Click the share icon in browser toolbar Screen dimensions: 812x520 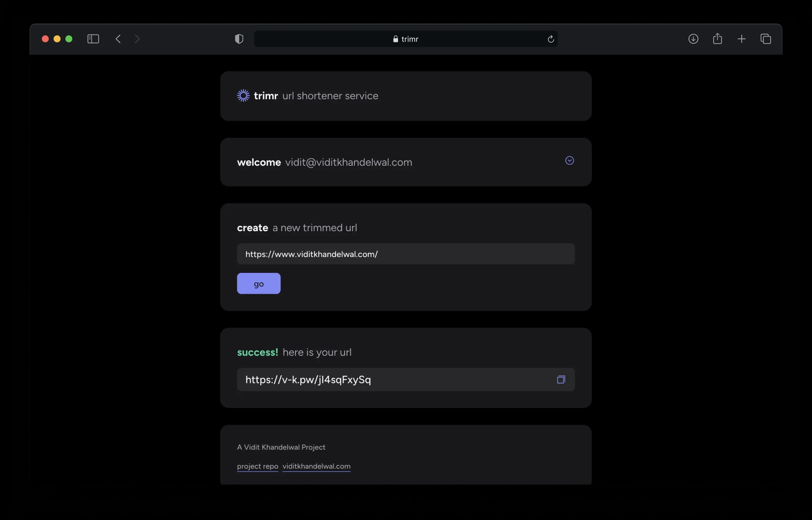point(718,39)
